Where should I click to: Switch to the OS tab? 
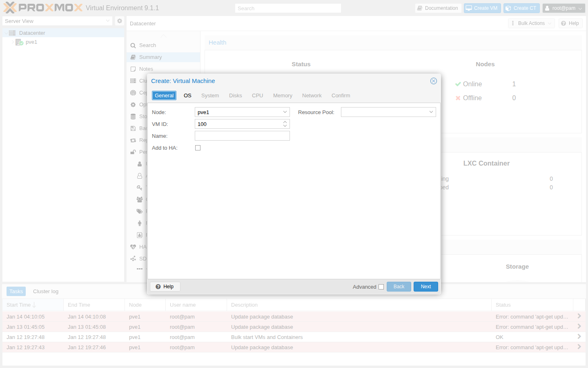coord(187,95)
